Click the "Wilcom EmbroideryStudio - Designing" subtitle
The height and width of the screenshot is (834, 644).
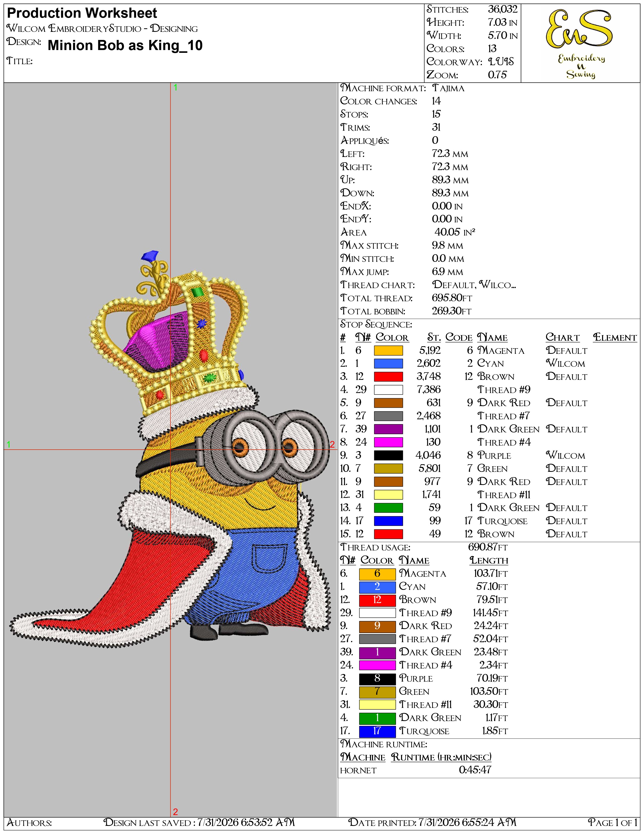tap(102, 29)
